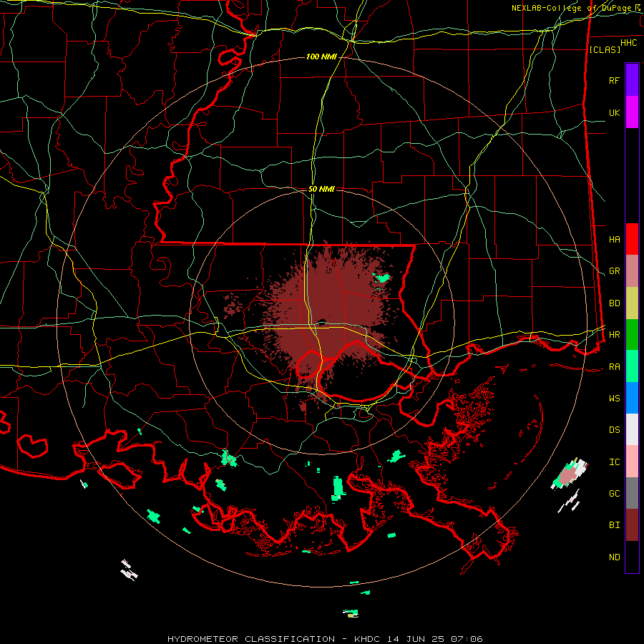This screenshot has height=644, width=644.
Task: Click the 'NEXLAB-College of DuPage' credit text
Action: [572, 8]
